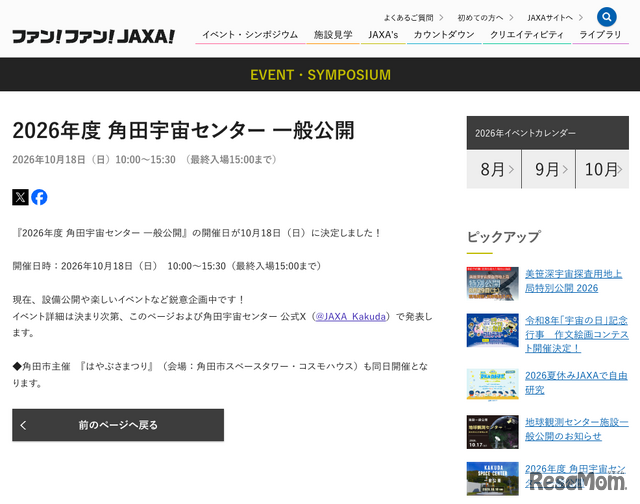Image resolution: width=640 pixels, height=504 pixels.
Task: Open 初めての方へ link
Action: click(485, 18)
